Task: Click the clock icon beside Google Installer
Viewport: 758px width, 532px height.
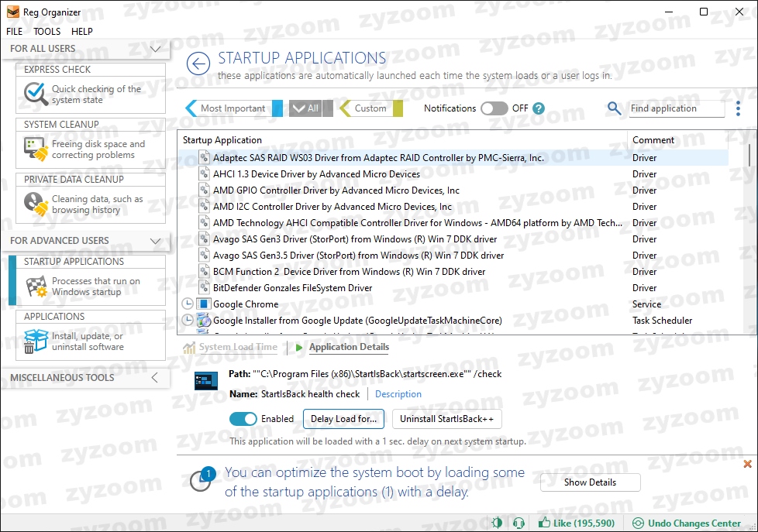Action: pyautogui.click(x=187, y=320)
